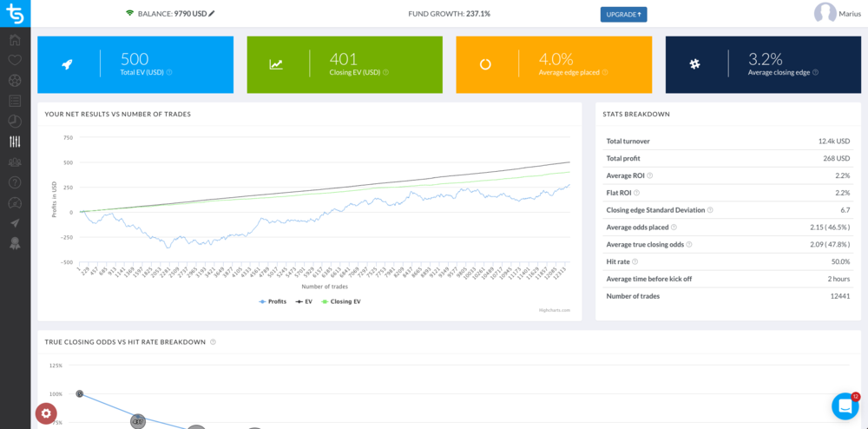Click the Closing edge Standard Deviation value 6.7

(x=845, y=210)
